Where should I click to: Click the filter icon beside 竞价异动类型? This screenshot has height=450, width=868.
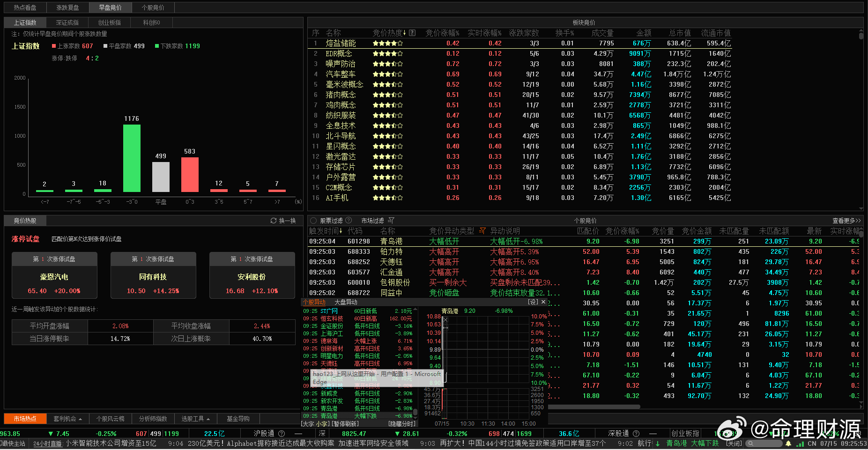(482, 231)
